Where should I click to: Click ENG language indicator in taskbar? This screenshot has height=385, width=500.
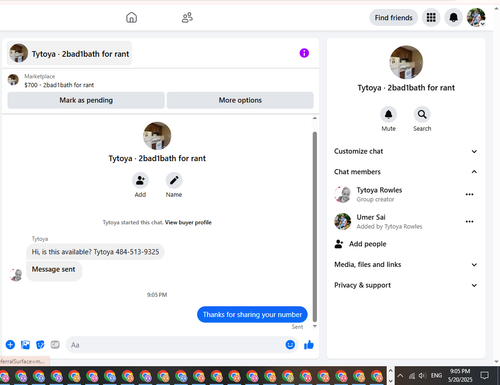point(436,376)
